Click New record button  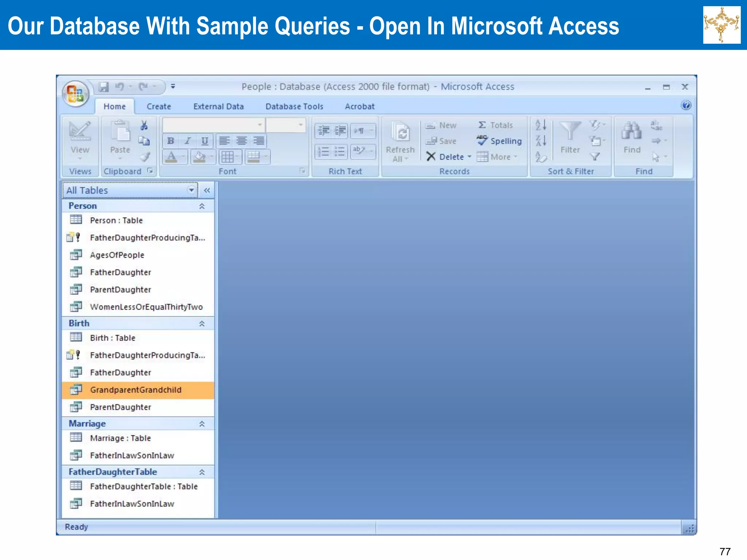[441, 125]
